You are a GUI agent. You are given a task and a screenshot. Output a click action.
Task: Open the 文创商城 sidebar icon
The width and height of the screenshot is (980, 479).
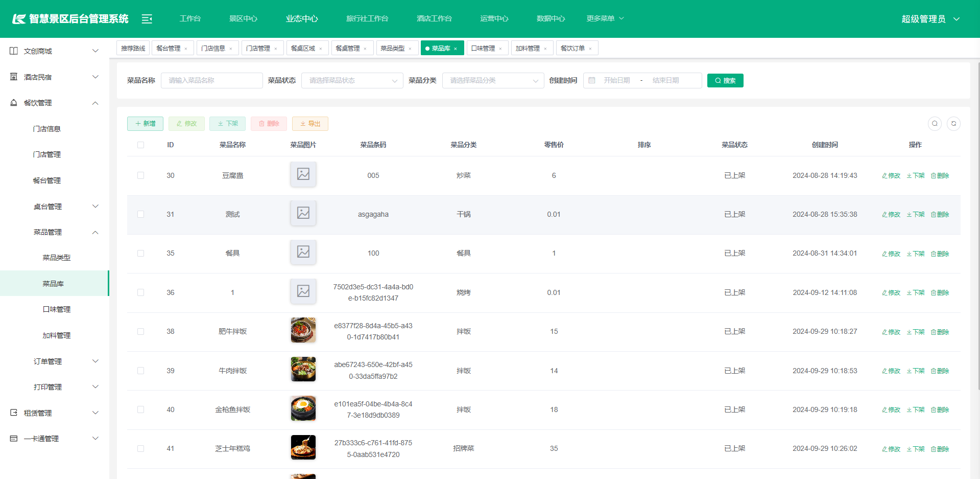[14, 51]
